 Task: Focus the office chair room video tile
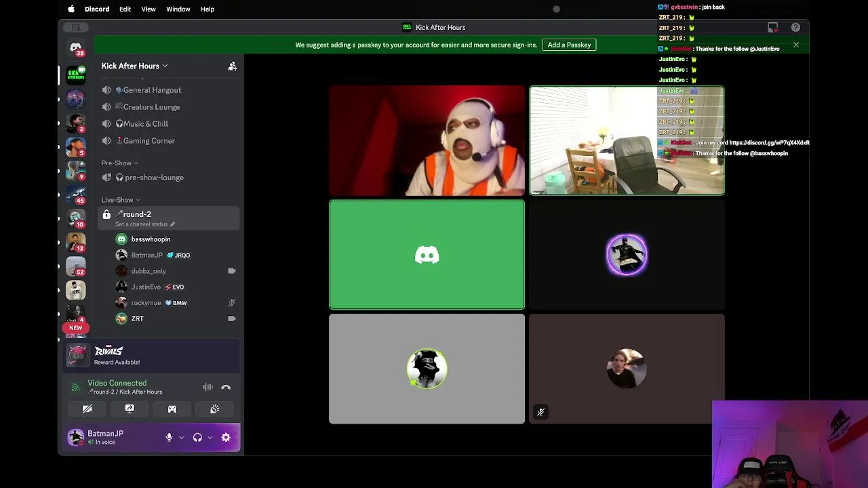pyautogui.click(x=627, y=141)
